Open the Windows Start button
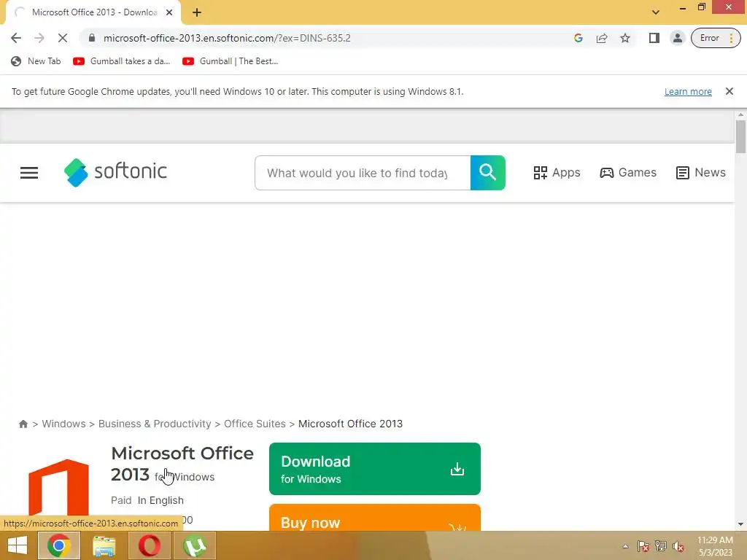This screenshot has width=747, height=560. point(18,545)
